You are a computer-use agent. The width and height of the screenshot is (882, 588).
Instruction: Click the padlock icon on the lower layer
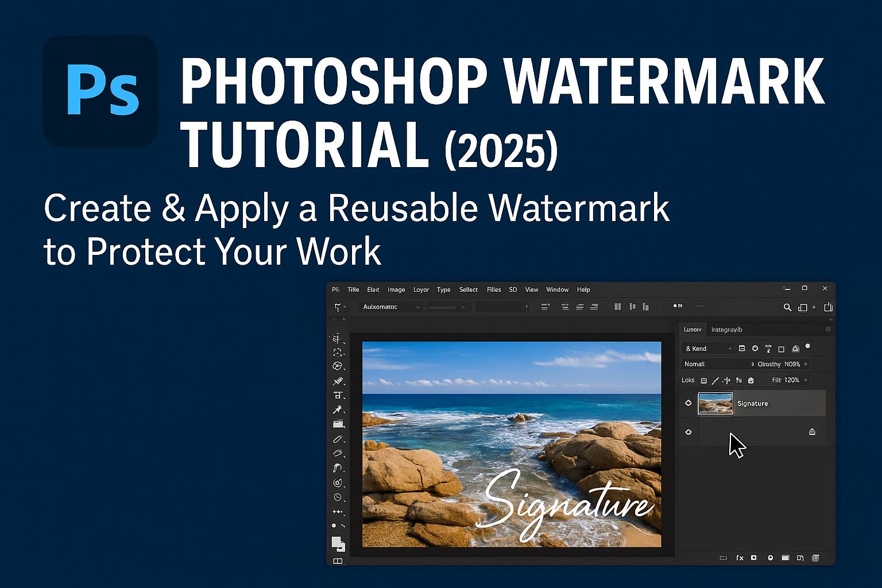(812, 432)
